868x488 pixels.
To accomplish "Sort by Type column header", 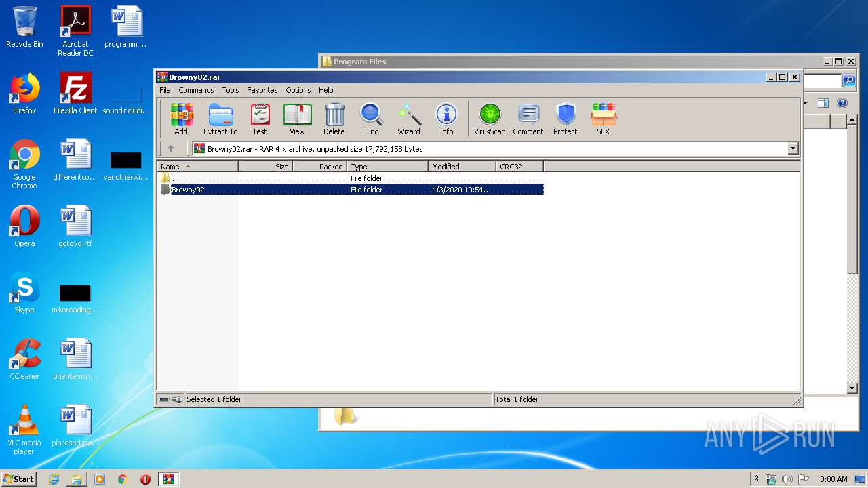I will coord(387,166).
